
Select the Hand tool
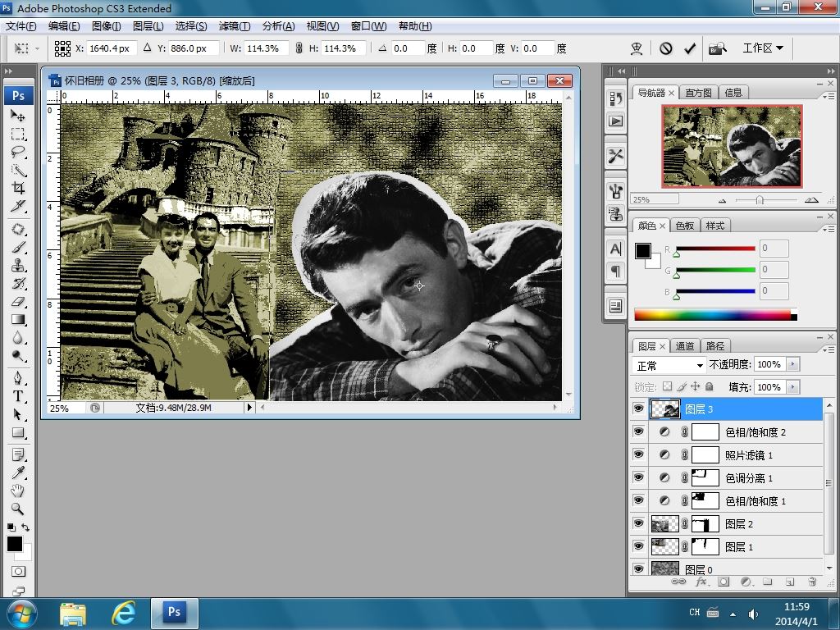(18, 491)
